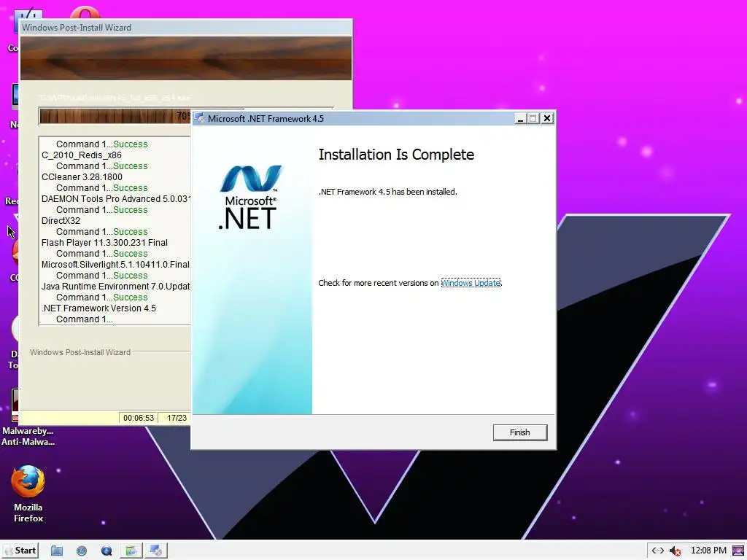
Task: Launch the blue folder quick launch icon
Action: (x=57, y=551)
